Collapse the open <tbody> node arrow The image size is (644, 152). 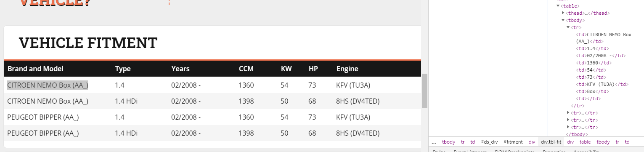(563, 20)
